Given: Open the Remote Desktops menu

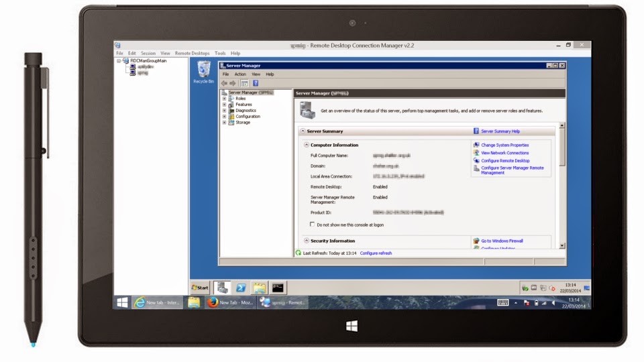Looking at the screenshot, I should 192,53.
